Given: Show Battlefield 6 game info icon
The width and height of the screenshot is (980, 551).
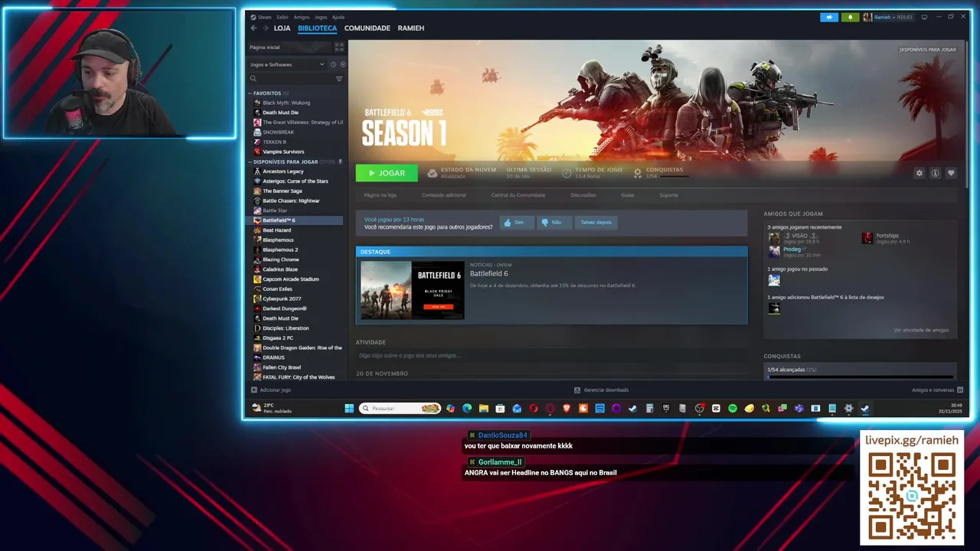Looking at the screenshot, I should pyautogui.click(x=935, y=173).
